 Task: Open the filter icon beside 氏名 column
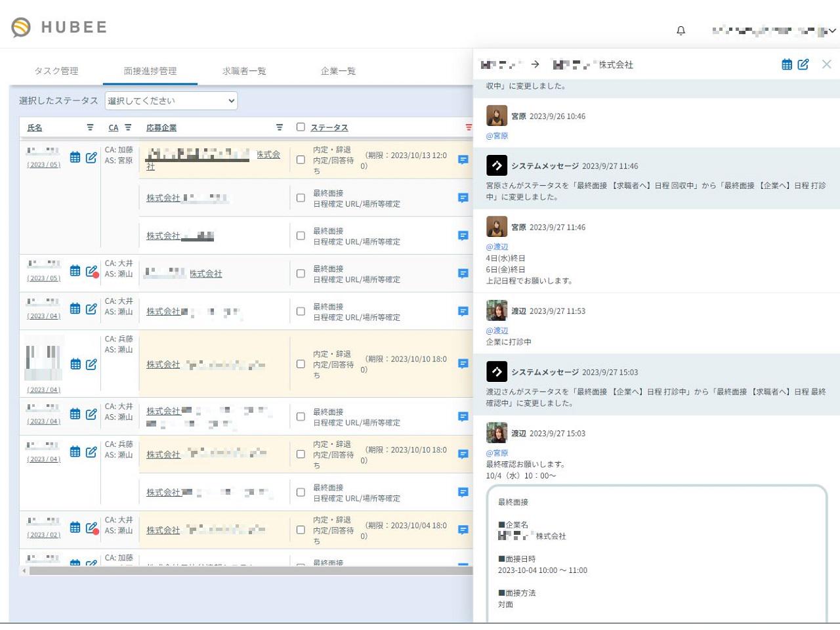tap(90, 127)
